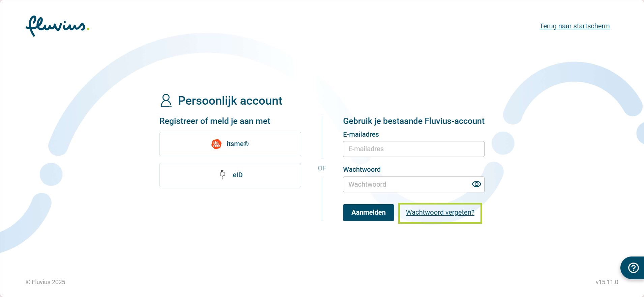Screen dimensions: 644x297
Task: Click the 'Registreer of meld je aan met' heading
Action: tap(215, 121)
